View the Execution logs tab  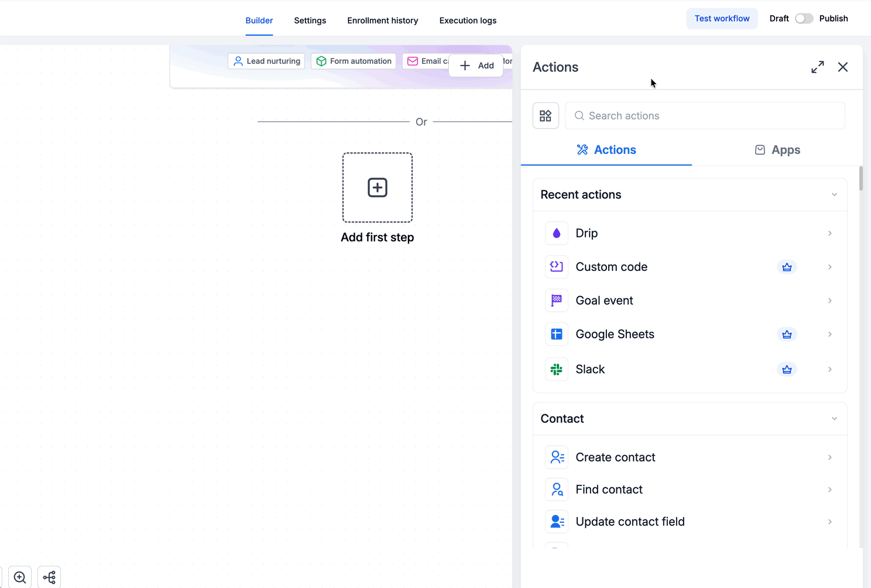(x=468, y=20)
